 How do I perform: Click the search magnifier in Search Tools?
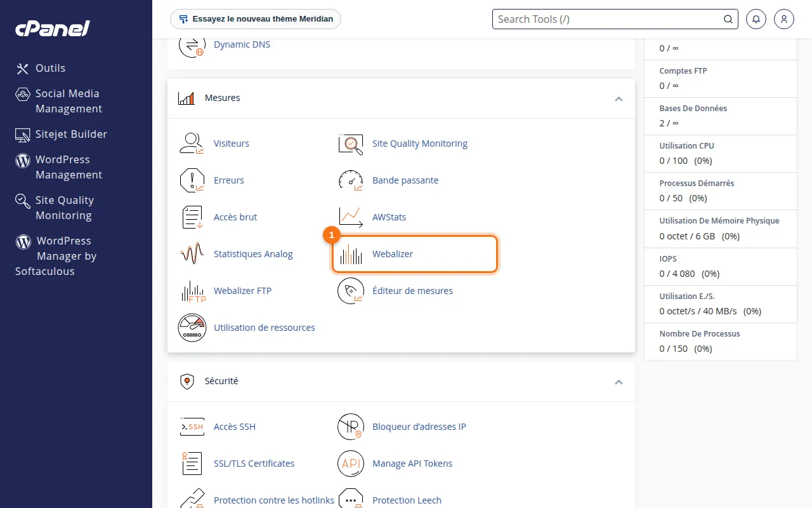(728, 19)
